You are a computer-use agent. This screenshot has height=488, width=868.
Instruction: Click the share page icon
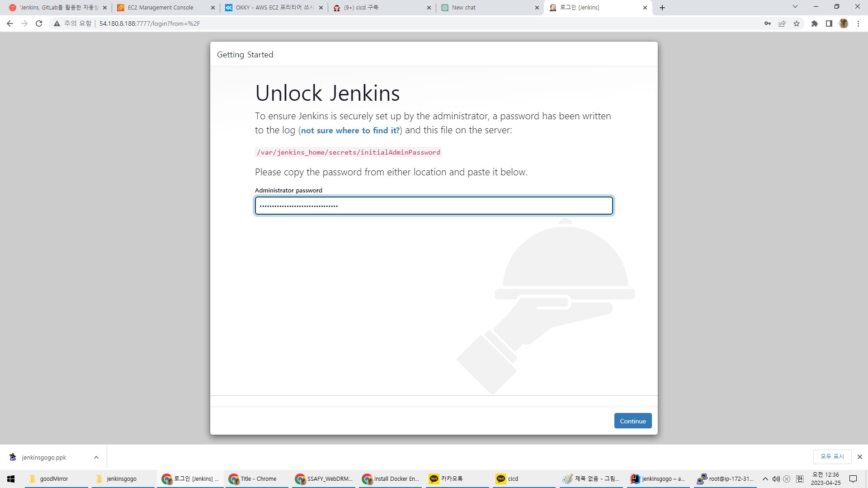click(x=782, y=23)
